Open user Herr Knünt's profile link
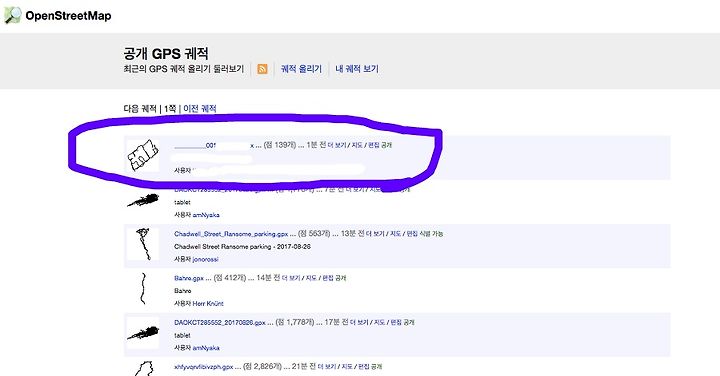Screen dimensions: 720x376 [208, 303]
